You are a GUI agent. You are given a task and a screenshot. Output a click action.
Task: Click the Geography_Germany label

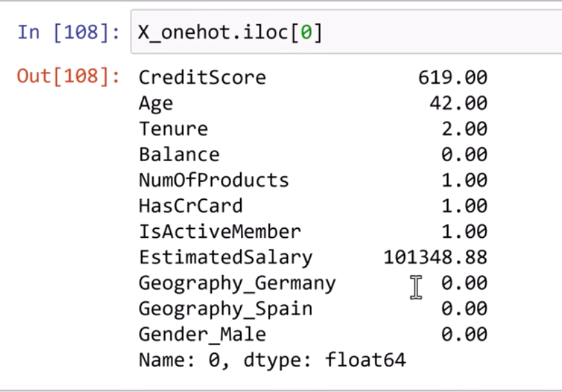tap(237, 283)
